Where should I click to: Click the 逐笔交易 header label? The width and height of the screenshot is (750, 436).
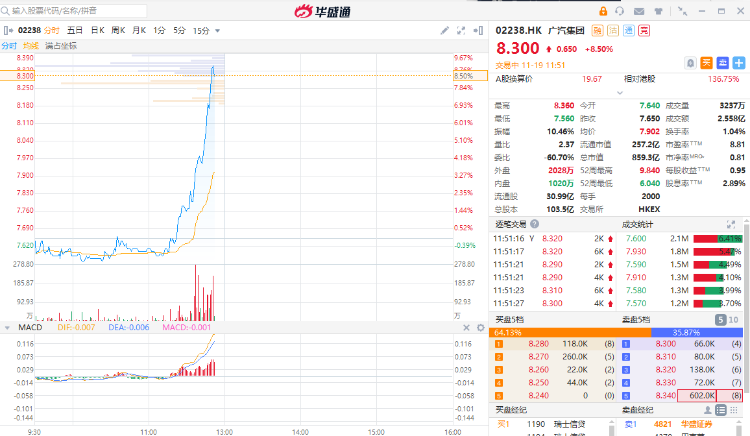coord(511,224)
